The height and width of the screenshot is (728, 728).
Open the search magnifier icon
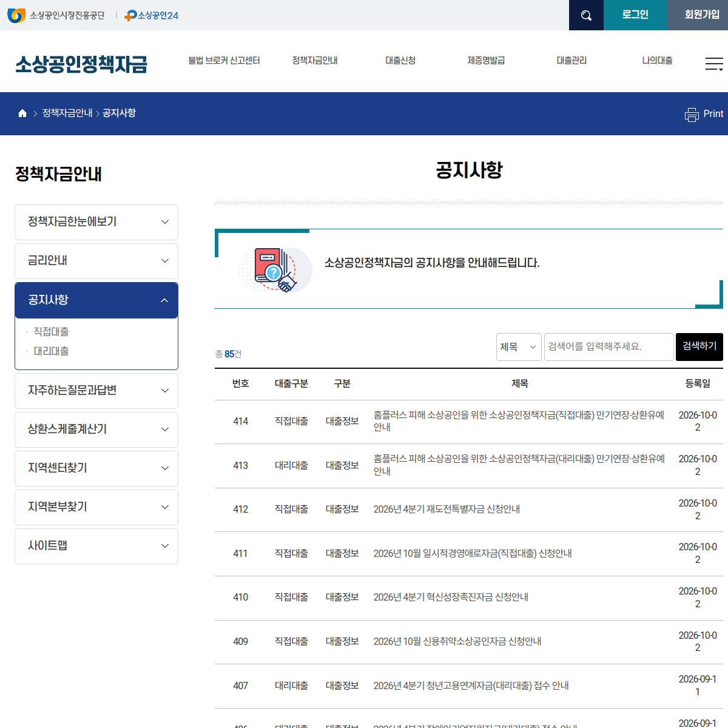tap(586, 15)
